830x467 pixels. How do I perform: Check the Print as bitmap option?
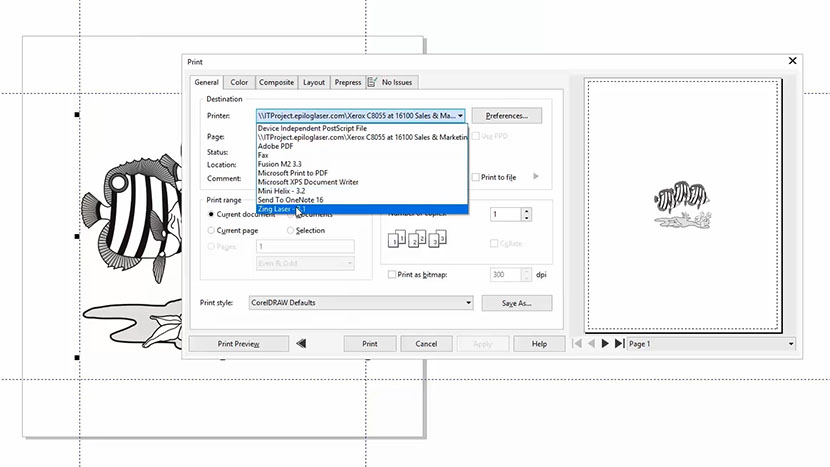pos(392,274)
